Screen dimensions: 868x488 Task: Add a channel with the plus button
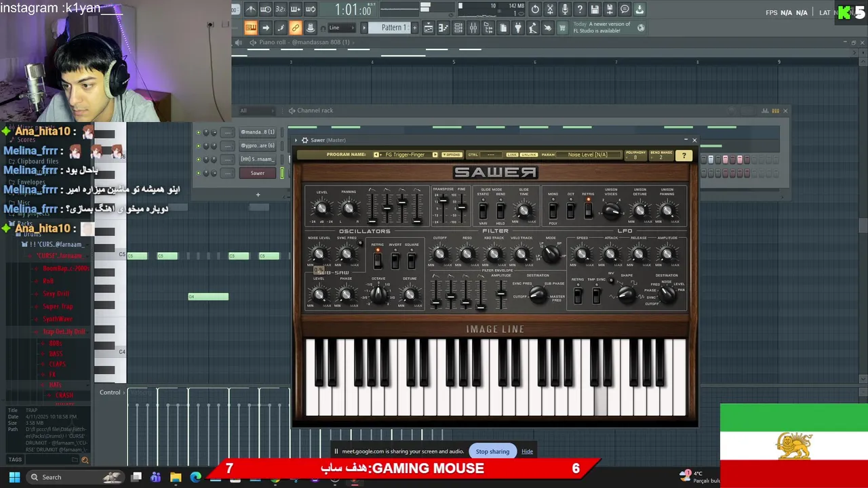tap(258, 195)
